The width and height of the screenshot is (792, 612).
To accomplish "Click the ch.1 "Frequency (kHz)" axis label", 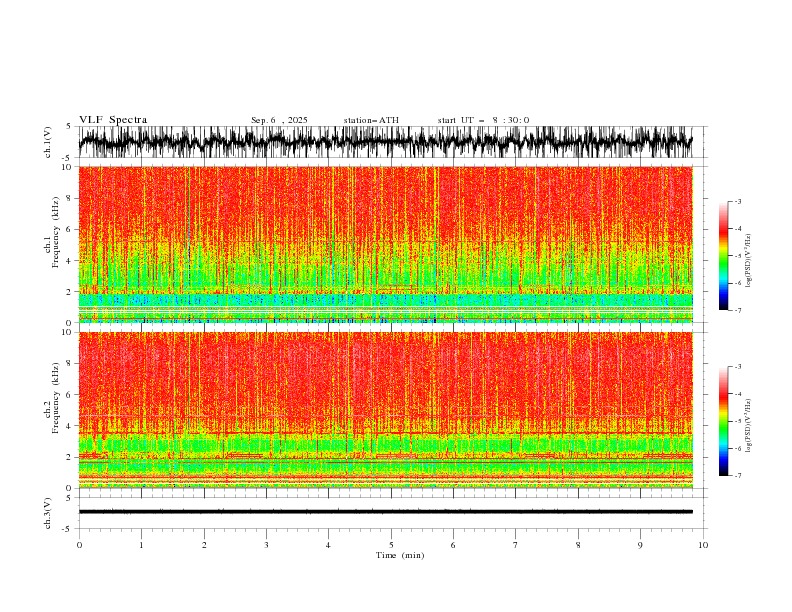I will coord(56,232).
